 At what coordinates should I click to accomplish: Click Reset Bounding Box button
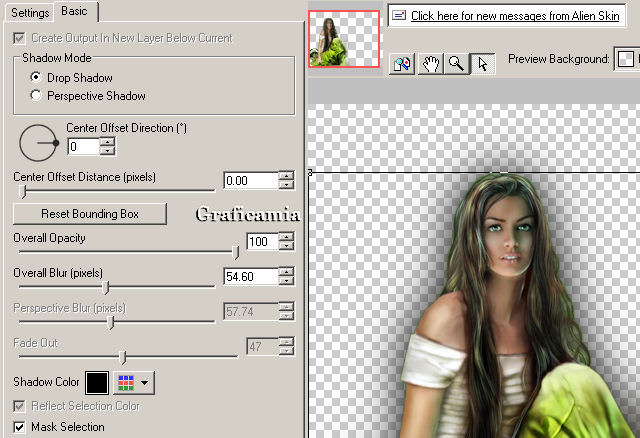90,214
